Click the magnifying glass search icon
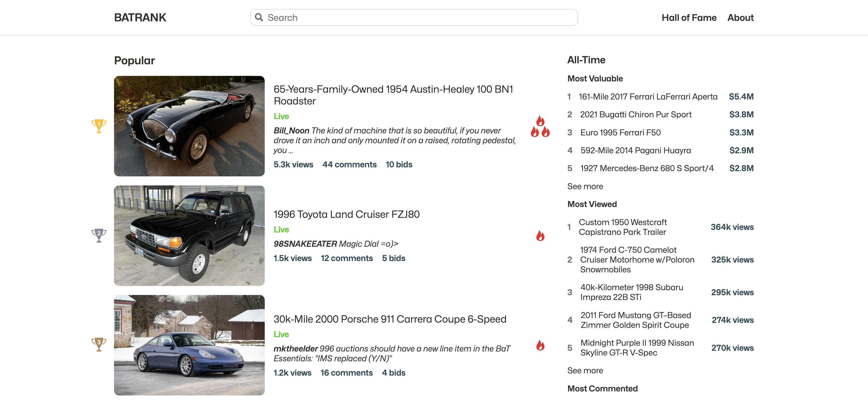This screenshot has height=402, width=868. 259,18
